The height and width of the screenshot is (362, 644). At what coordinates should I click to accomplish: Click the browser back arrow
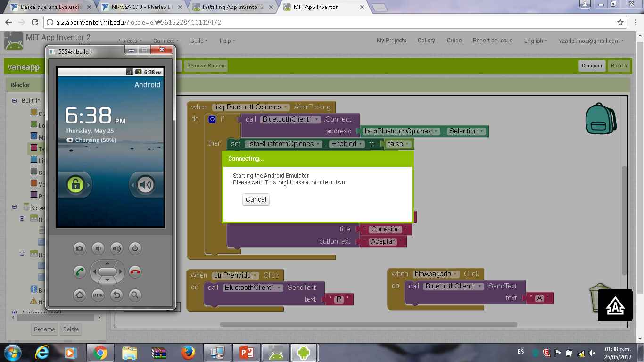tap(8, 22)
